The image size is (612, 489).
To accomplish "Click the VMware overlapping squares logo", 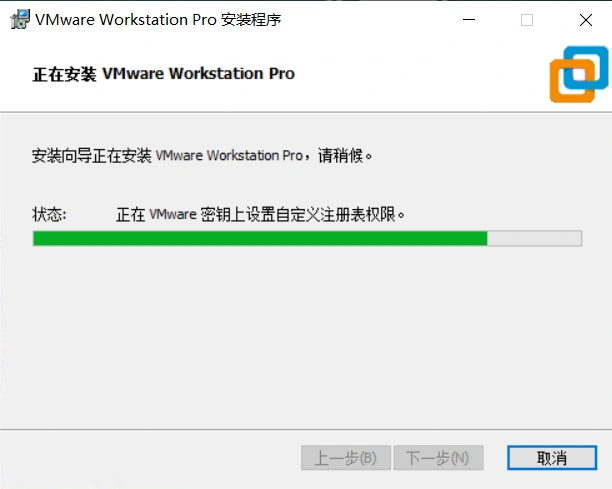I will (579, 74).
